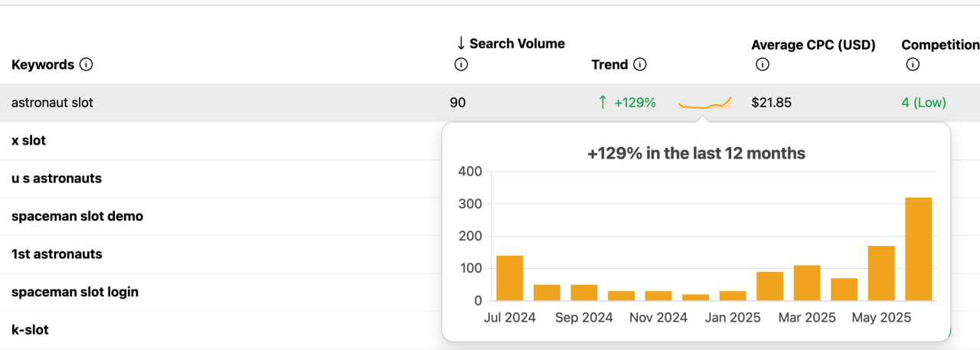Select the "u s astronauts" keyword row

(57, 178)
